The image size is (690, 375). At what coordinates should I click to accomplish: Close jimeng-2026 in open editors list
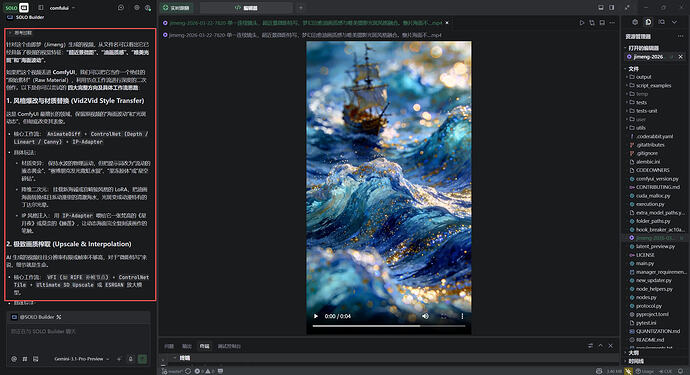pos(681,57)
